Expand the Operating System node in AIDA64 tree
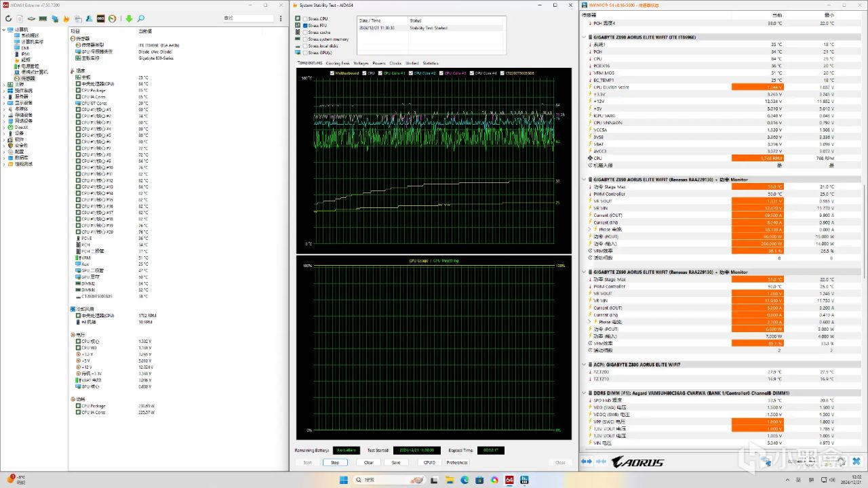 pyautogui.click(x=4, y=90)
